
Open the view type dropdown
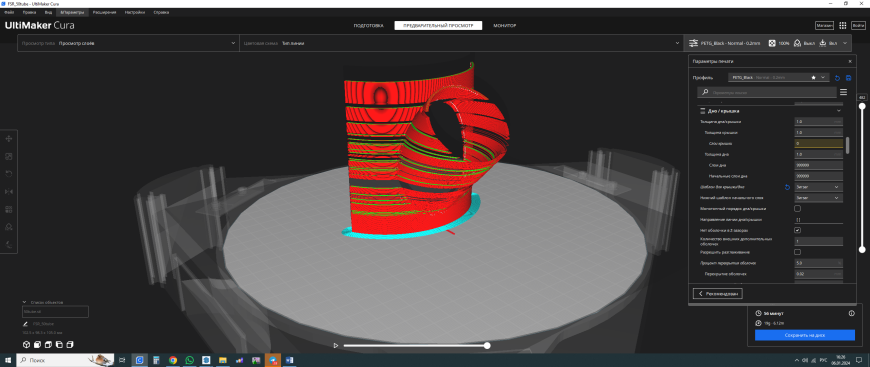pyautogui.click(x=128, y=43)
